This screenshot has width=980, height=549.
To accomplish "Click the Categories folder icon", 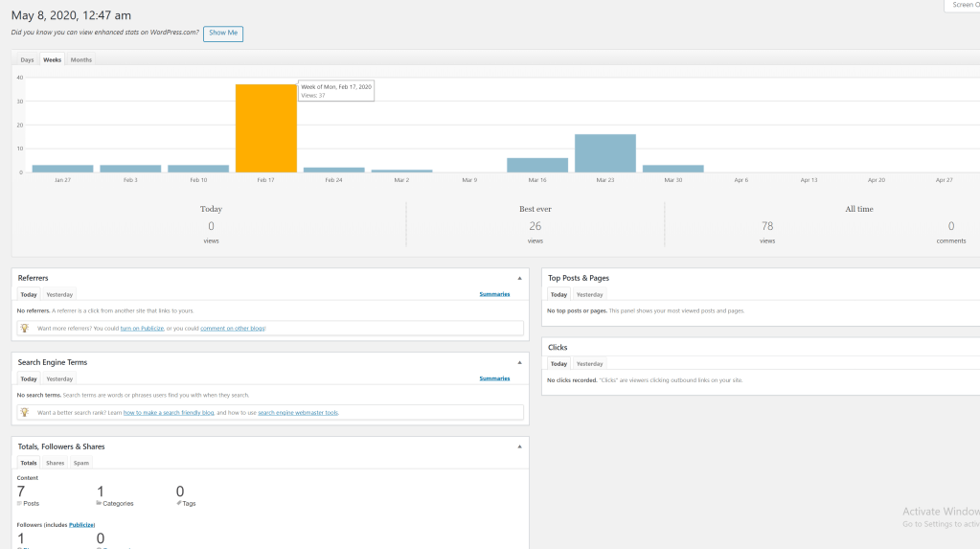I will click(x=100, y=503).
